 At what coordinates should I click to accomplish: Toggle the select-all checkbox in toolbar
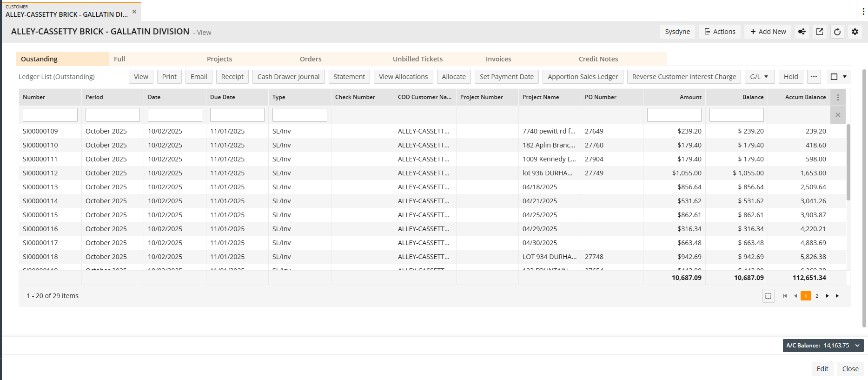pos(834,77)
